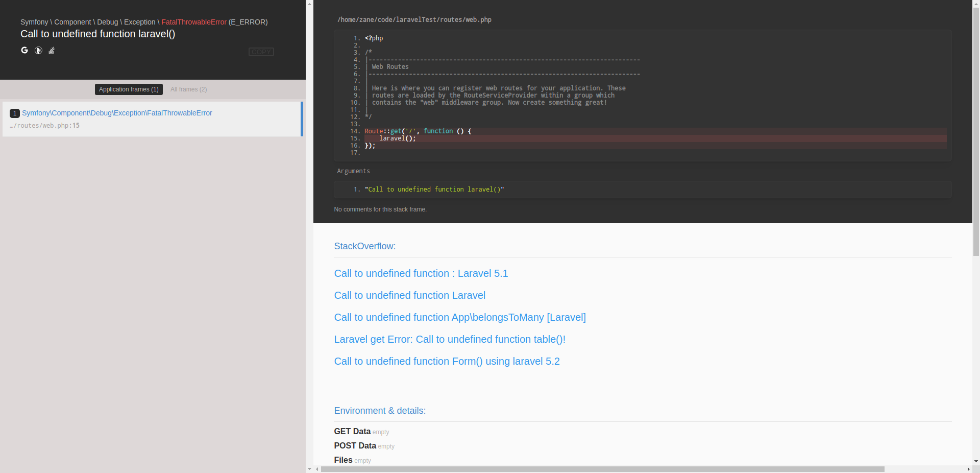Search the error on Google icon
This screenshot has width=980, height=473.
(24, 50)
